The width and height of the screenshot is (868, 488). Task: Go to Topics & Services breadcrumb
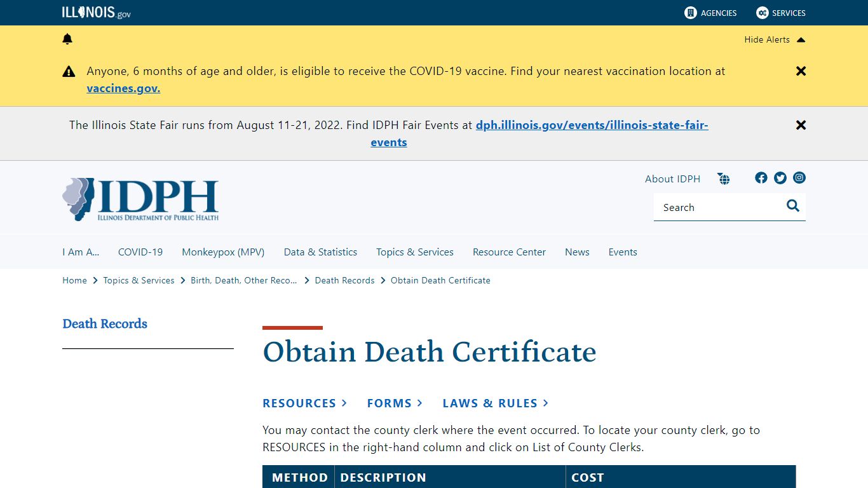tap(139, 280)
